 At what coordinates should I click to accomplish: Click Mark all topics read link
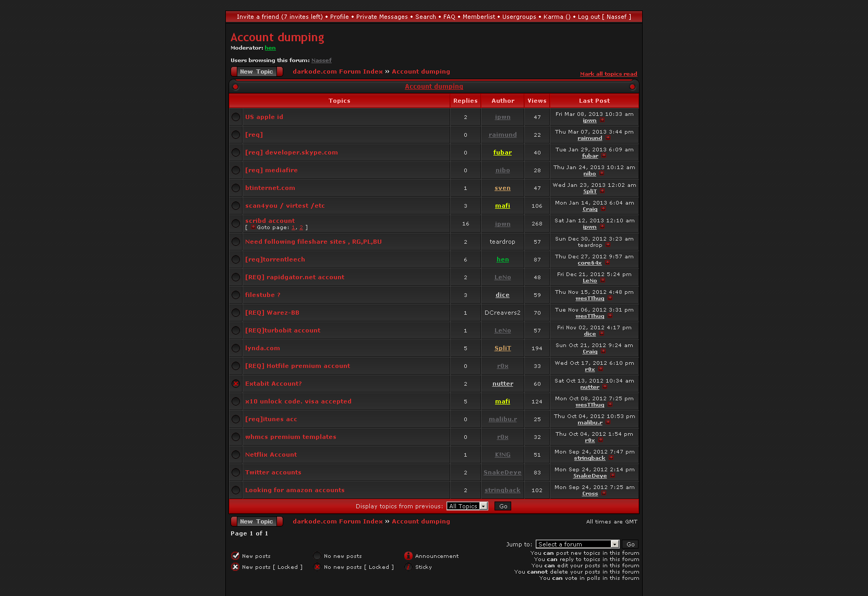[608, 74]
